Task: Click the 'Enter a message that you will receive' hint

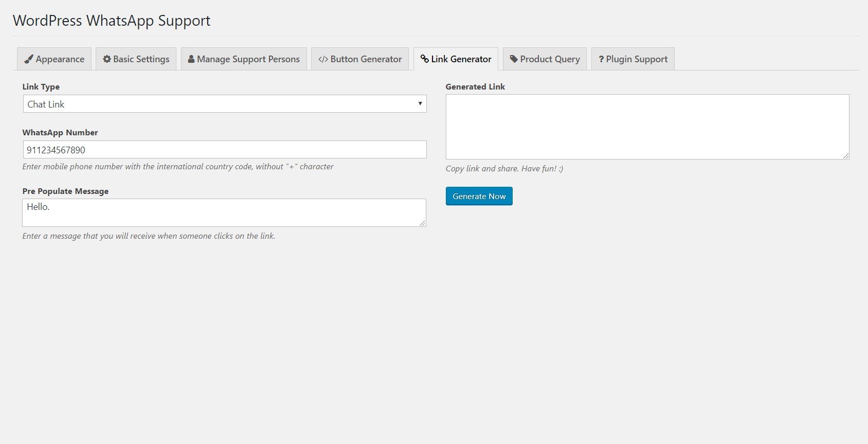Action: (149, 236)
